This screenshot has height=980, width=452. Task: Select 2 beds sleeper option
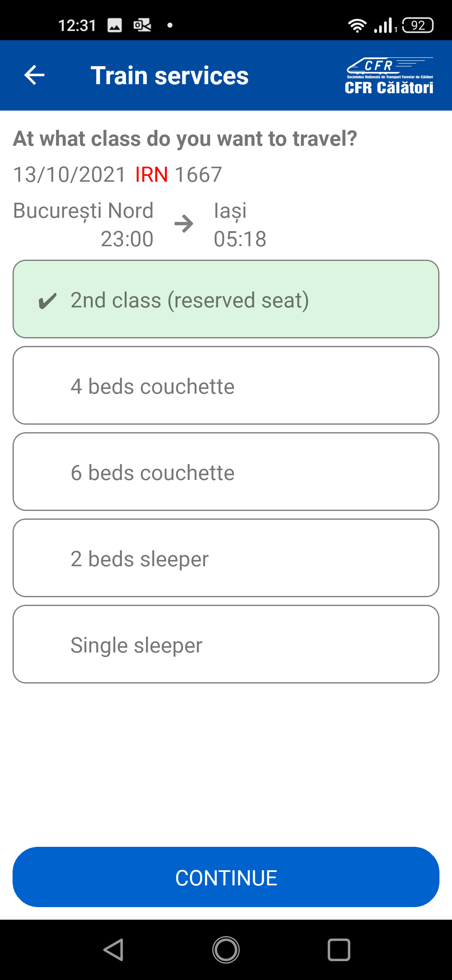tap(226, 558)
